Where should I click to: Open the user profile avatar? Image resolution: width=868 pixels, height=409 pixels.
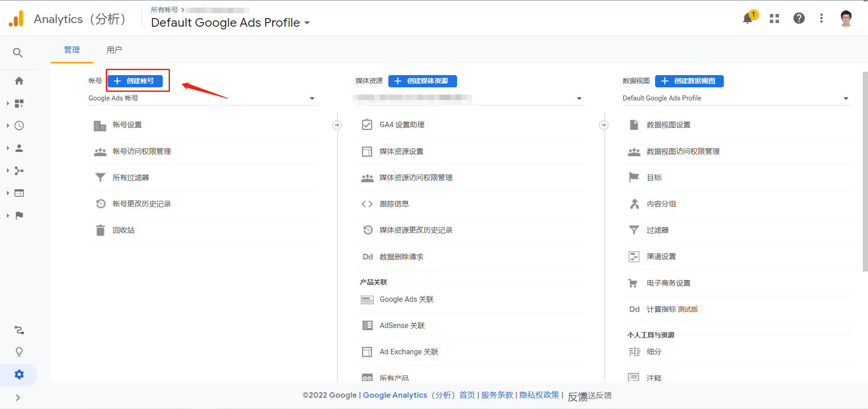(846, 18)
